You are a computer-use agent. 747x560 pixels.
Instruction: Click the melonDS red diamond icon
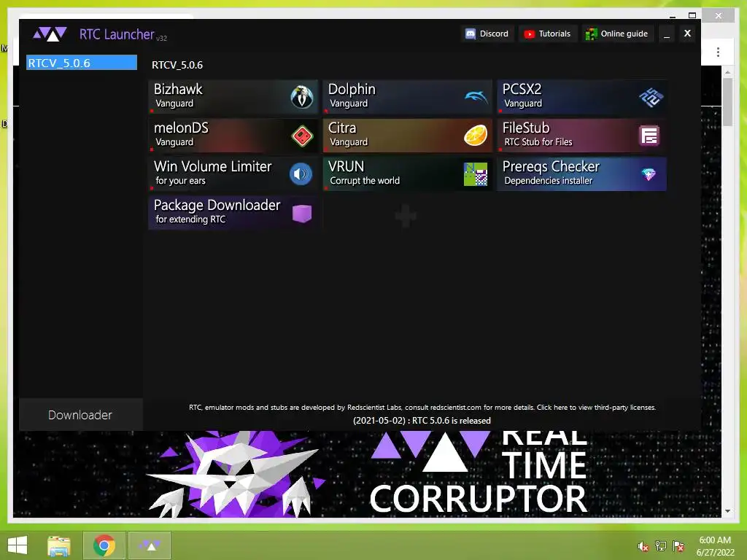pyautogui.click(x=301, y=136)
